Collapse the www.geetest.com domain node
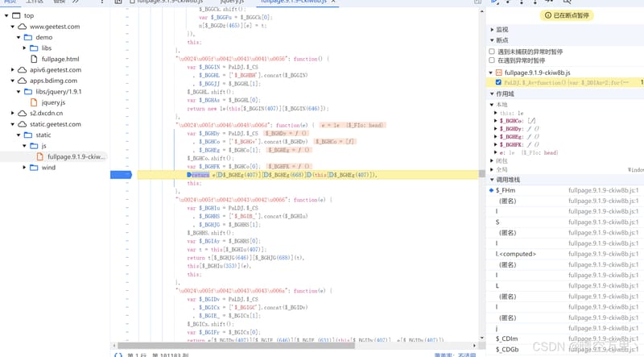This screenshot has height=357, width=644. click(12, 27)
